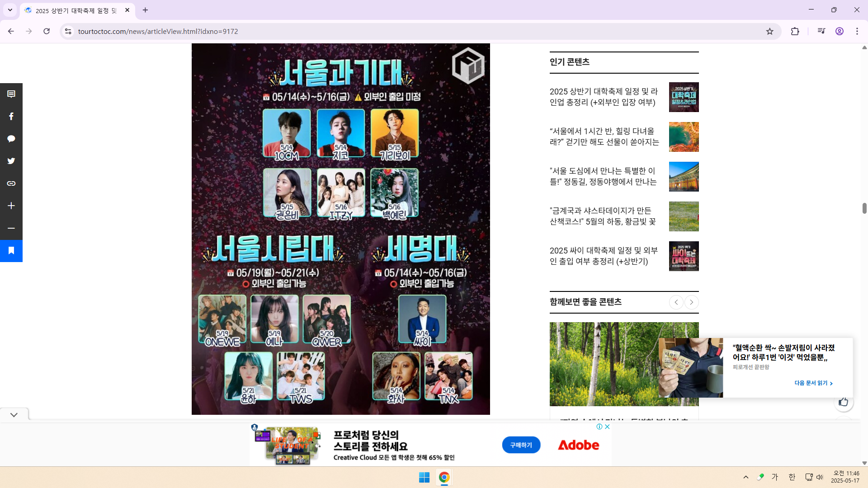This screenshot has height=488, width=868.
Task: Click the comment icon in left sidebar
Action: (x=11, y=94)
